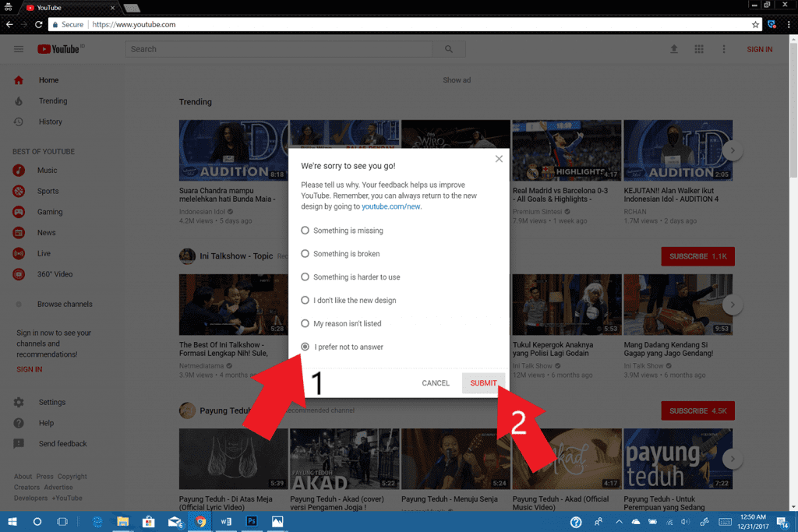Click the search magnifier button
This screenshot has height=532, width=798.
tap(449, 49)
